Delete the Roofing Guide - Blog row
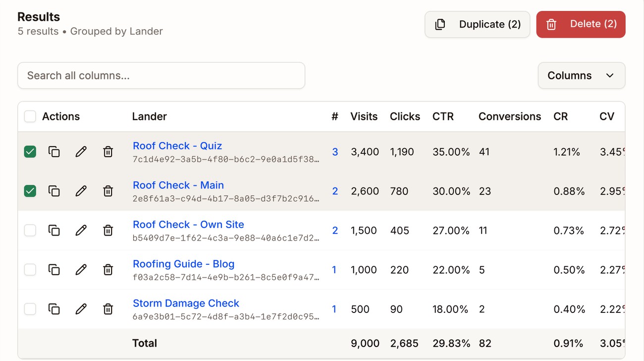Viewport: 644px width, 361px height. pos(108,270)
